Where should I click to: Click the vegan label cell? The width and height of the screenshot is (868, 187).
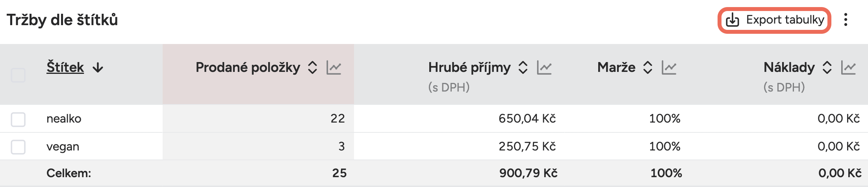pos(63,147)
